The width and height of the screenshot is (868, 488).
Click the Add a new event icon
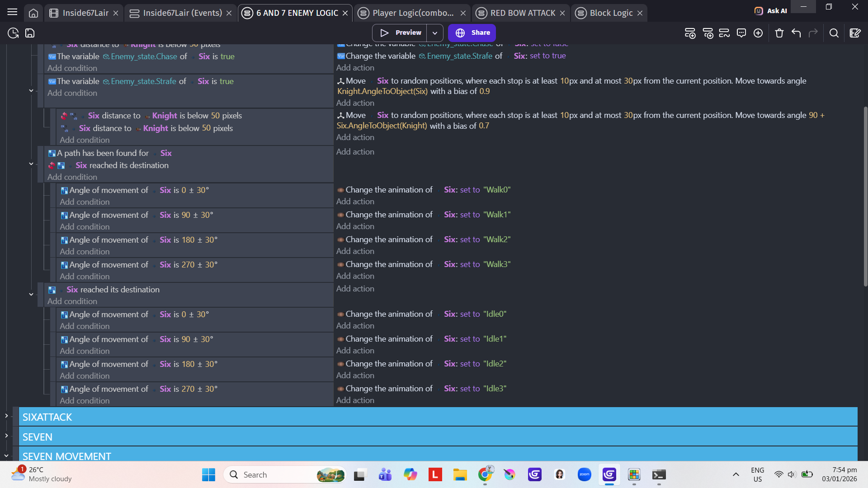click(690, 33)
